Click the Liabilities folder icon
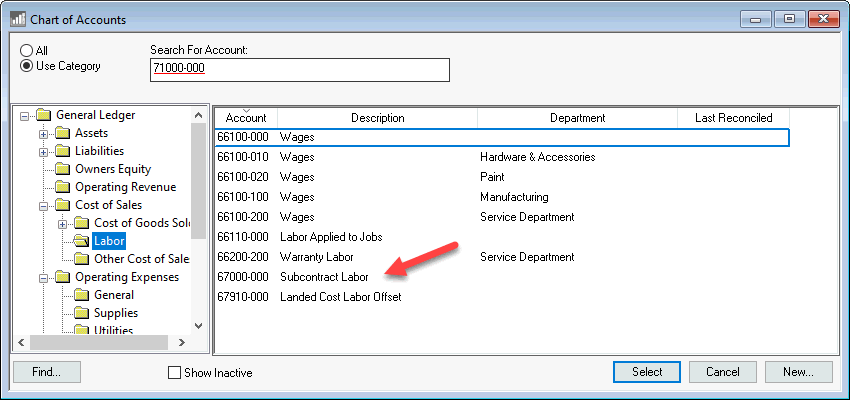Viewport: 850px width, 400px height. pyautogui.click(x=63, y=151)
